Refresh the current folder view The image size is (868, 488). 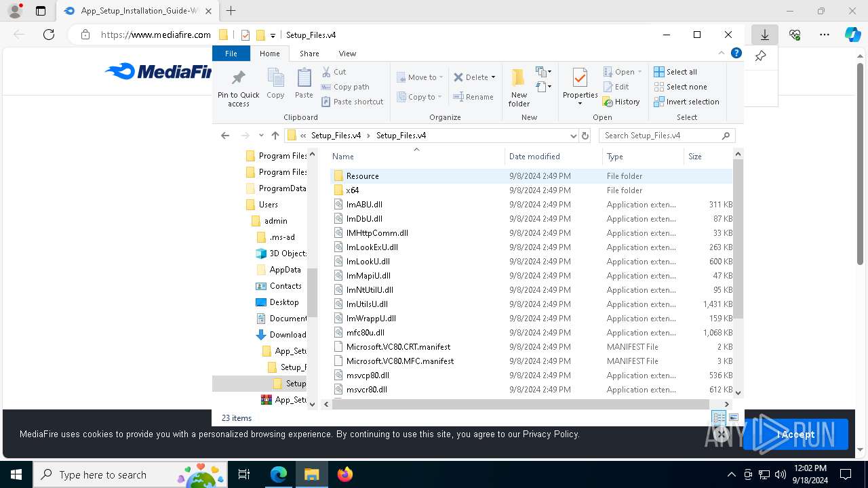tap(585, 136)
